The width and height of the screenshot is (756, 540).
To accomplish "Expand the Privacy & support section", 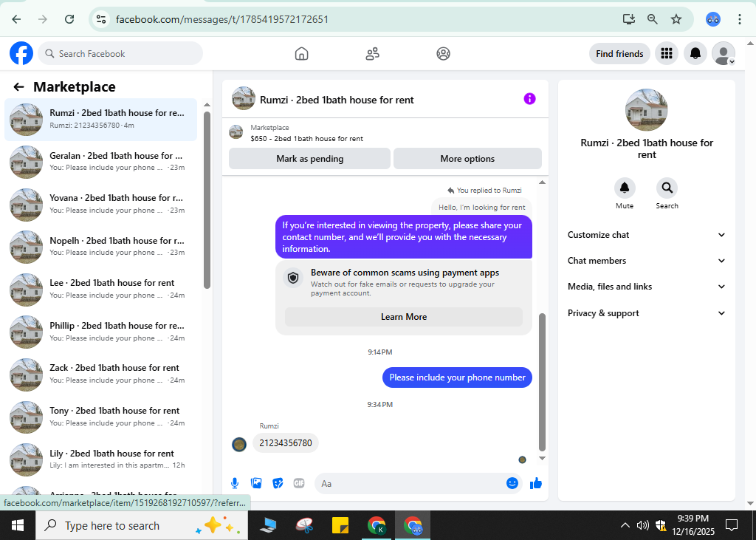I will pyautogui.click(x=647, y=313).
